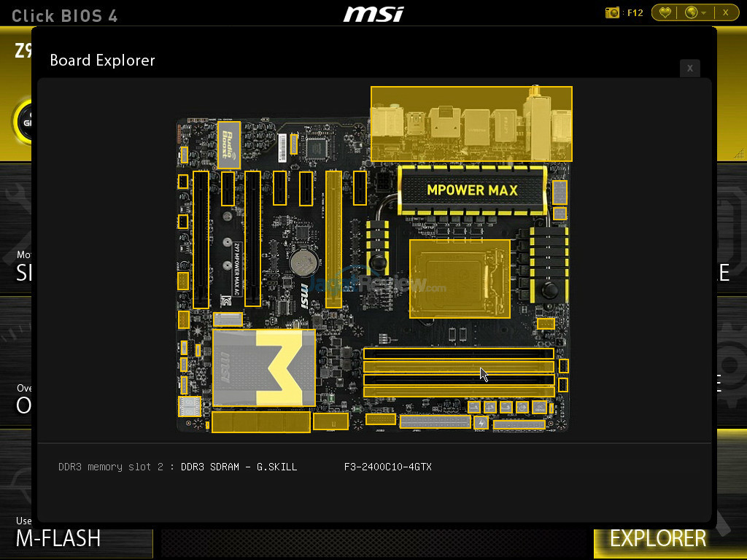The image size is (747, 560).
Task: Close the Board Explorer dialog
Action: click(690, 68)
